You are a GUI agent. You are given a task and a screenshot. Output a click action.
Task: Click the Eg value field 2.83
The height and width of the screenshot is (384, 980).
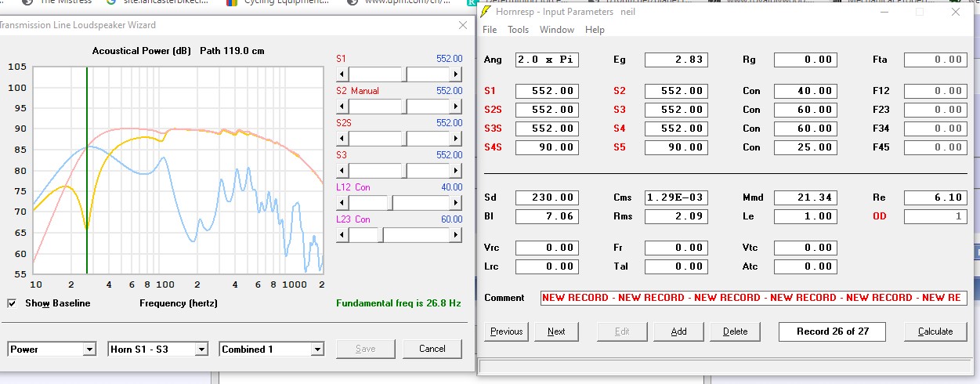[676, 60]
